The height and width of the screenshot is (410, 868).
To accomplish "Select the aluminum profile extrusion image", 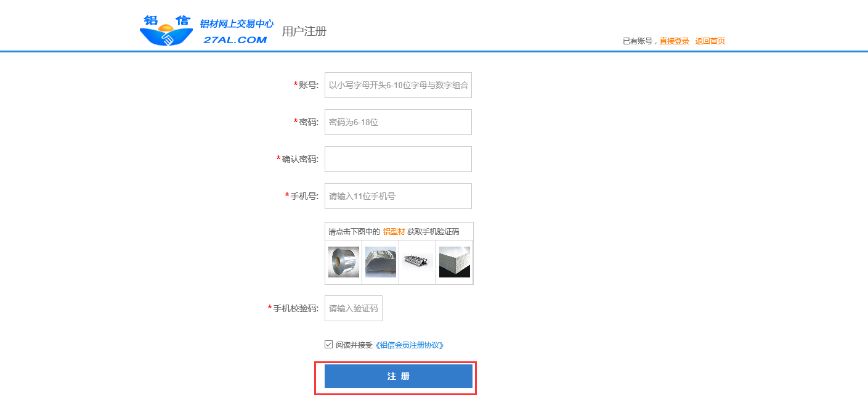I will click(417, 261).
